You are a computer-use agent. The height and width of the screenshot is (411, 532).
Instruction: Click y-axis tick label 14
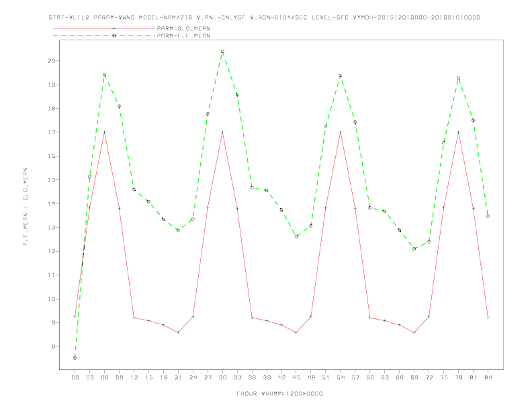[52, 203]
